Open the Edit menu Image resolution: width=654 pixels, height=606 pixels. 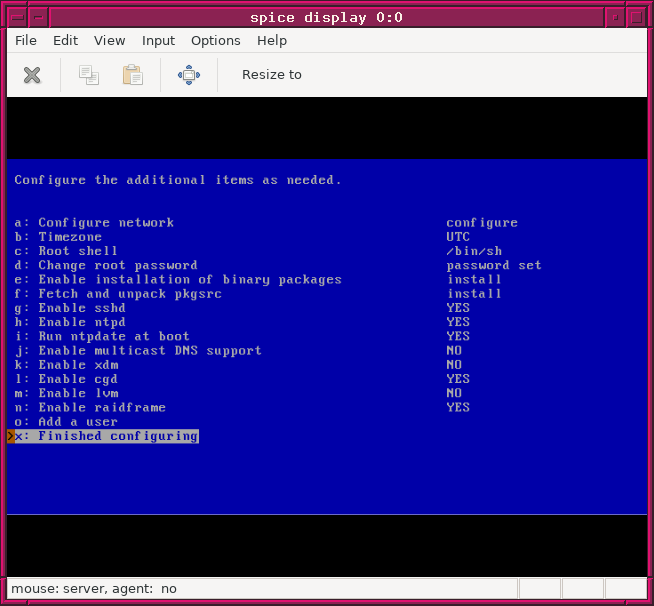click(65, 41)
